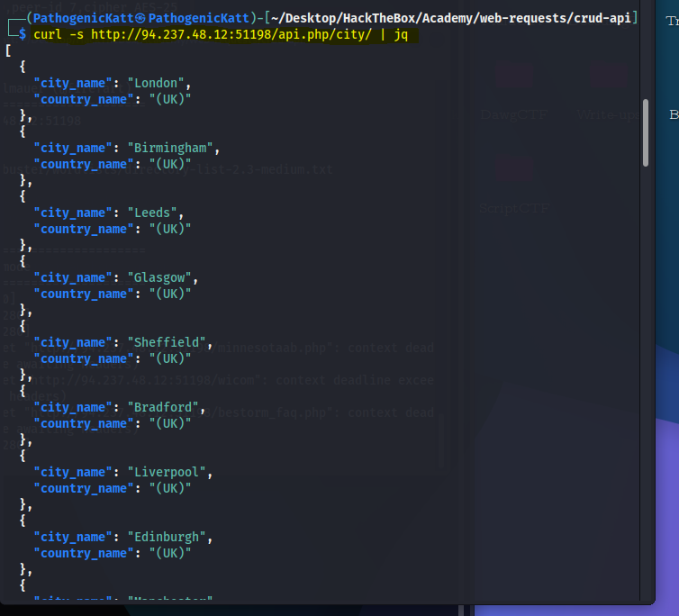
Task: Select the "Birmingham" city value
Action: [170, 149]
